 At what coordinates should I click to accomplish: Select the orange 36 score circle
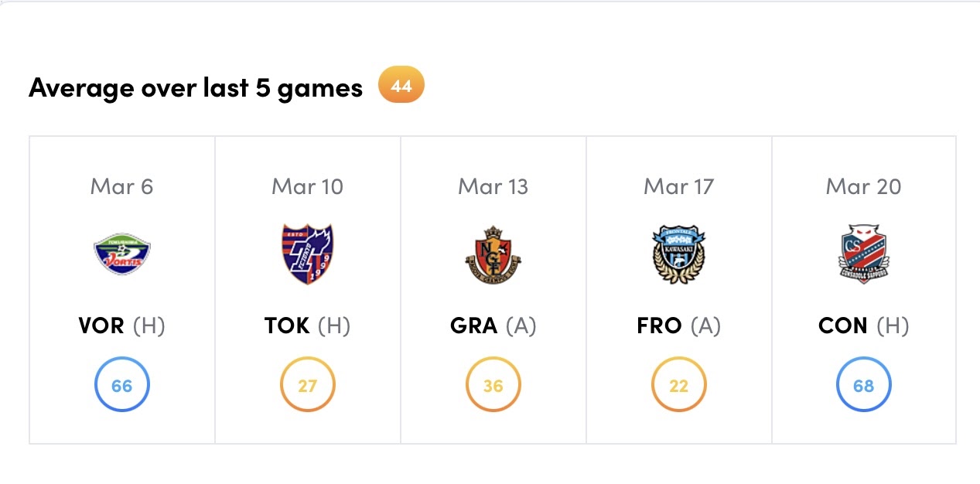tap(493, 384)
